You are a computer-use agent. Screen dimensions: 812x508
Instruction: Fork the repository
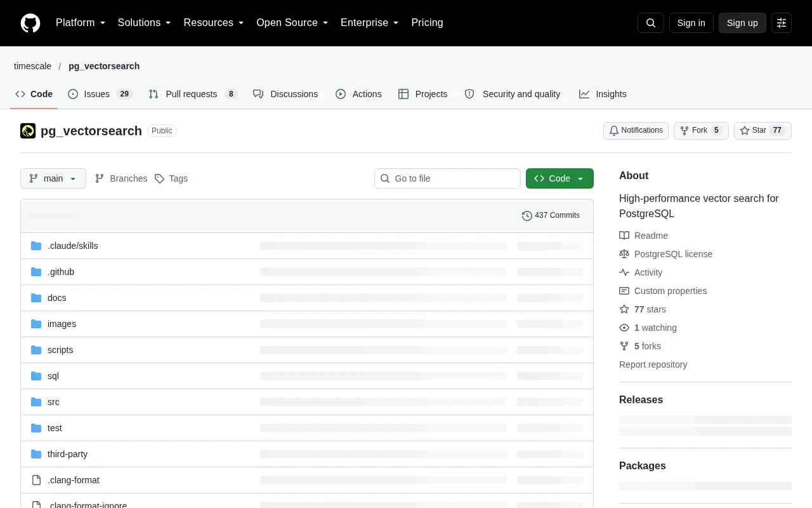701,130
